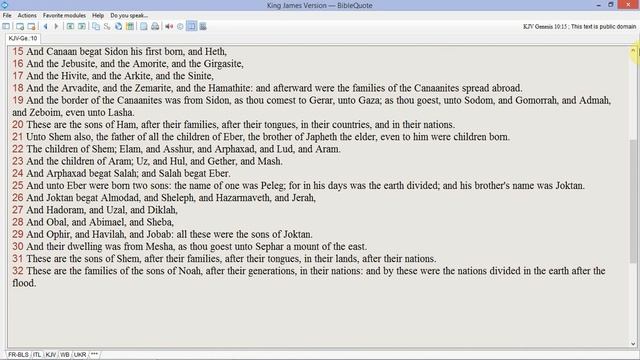Click the copy selection icon
This screenshot has width=640, height=360.
96,27
